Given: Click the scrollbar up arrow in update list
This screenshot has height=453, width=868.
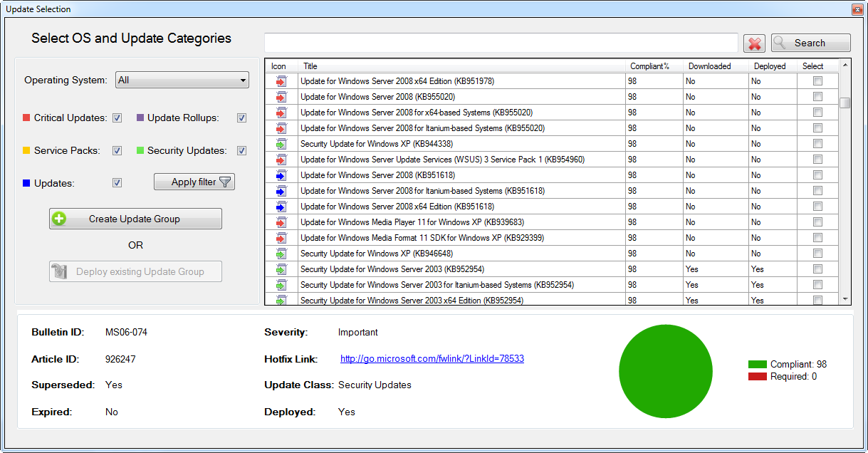Looking at the screenshot, I should coord(845,66).
